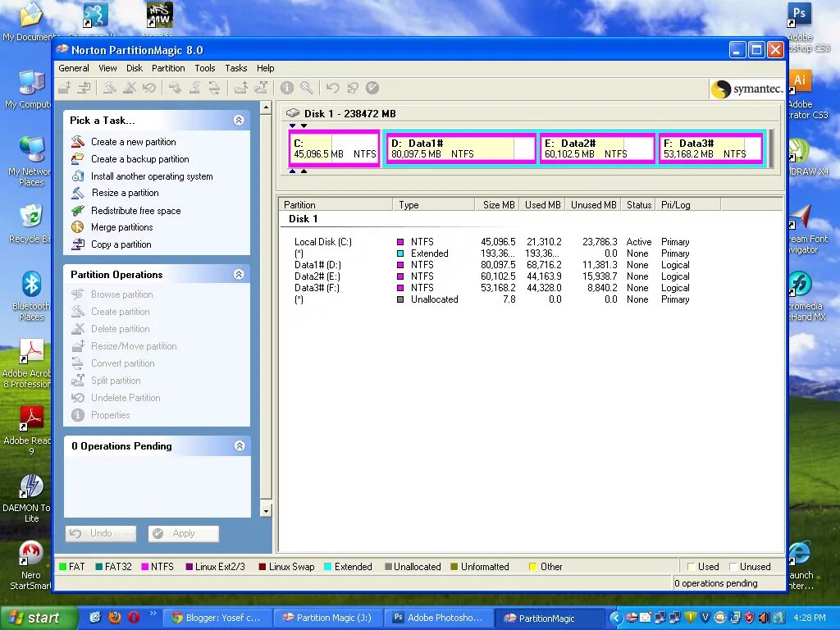840x630 pixels.
Task: Click left panel scrollbar up arrow
Action: pyautogui.click(x=266, y=107)
